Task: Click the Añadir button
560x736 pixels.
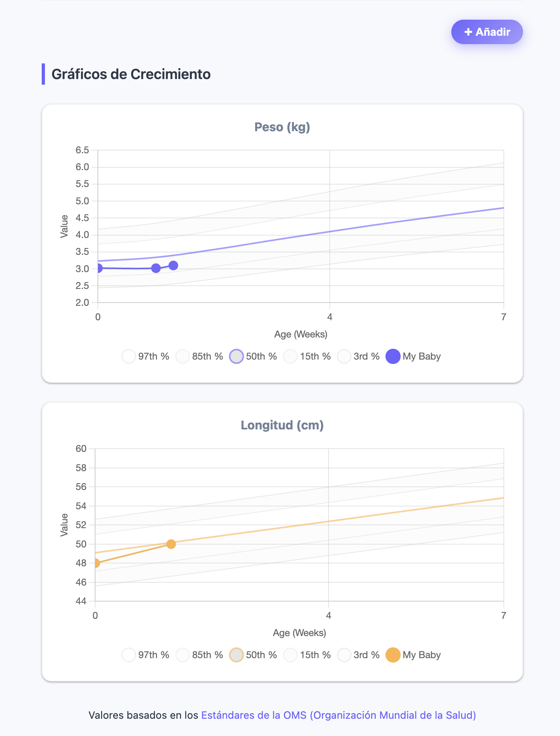Action: (x=487, y=32)
